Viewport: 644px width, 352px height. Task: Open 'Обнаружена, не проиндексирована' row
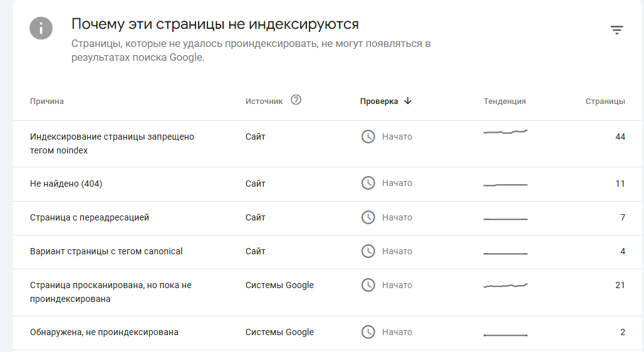coord(104,332)
